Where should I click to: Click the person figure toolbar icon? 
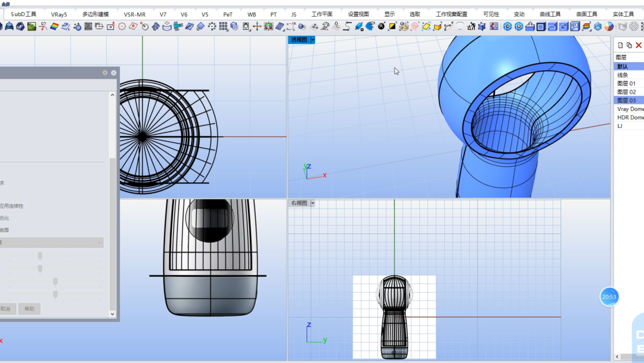coord(471,27)
